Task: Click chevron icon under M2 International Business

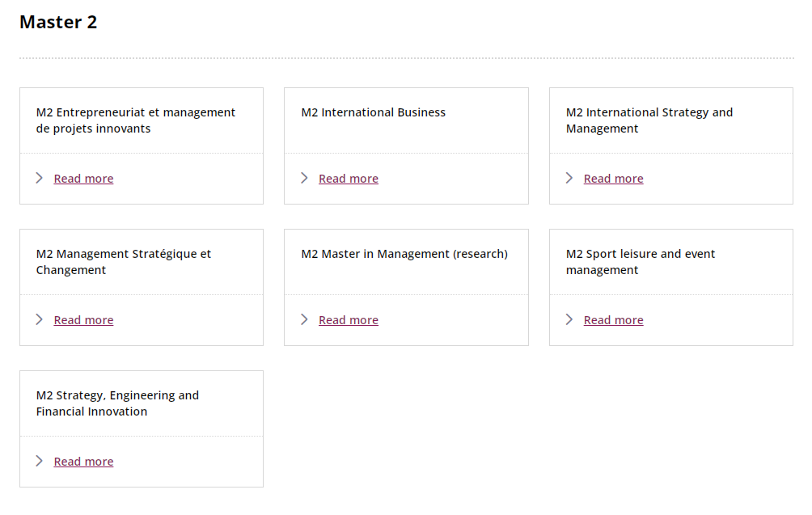Action: pos(304,178)
